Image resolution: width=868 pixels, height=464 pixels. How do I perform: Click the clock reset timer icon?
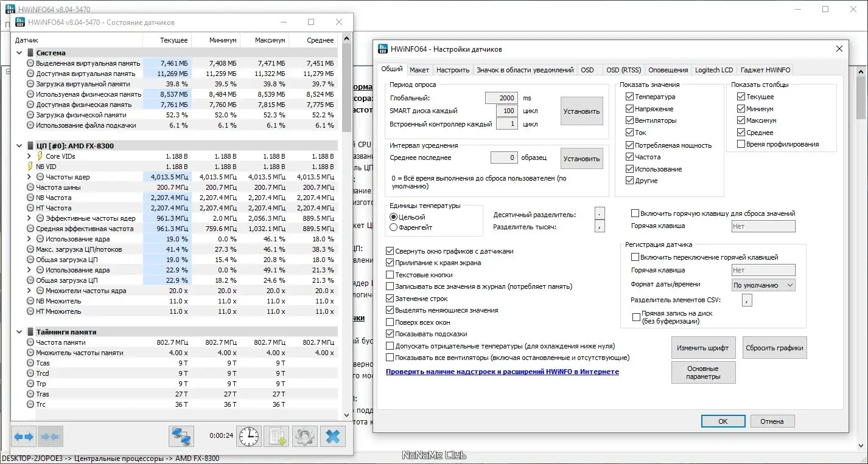tap(249, 436)
